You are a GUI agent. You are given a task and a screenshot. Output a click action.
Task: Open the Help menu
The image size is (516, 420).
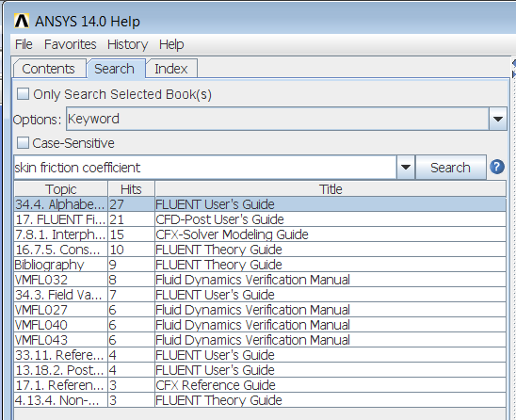pyautogui.click(x=171, y=44)
